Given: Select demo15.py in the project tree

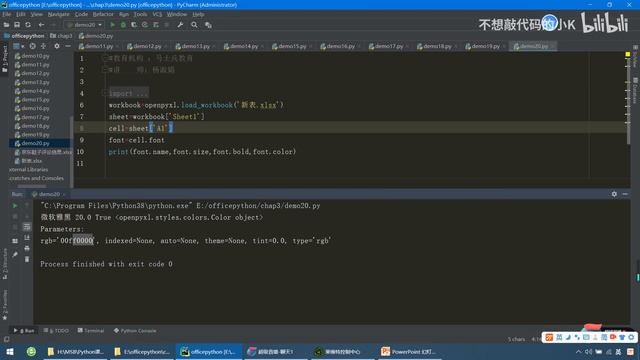Looking at the screenshot, I should pyautogui.click(x=32, y=100).
